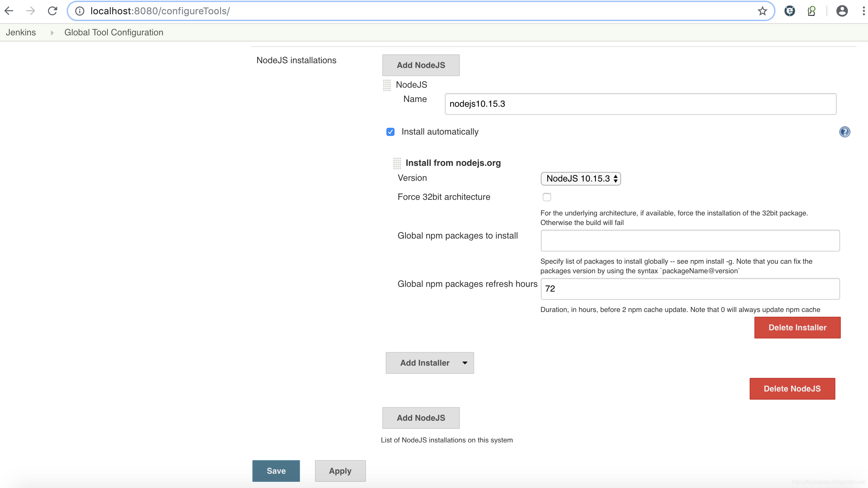Open the Chrome profile avatar
The image size is (868, 488).
[x=842, y=11]
